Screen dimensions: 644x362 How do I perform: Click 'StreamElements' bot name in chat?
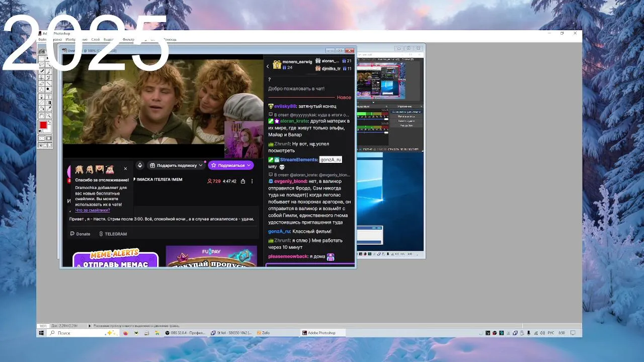point(299,160)
